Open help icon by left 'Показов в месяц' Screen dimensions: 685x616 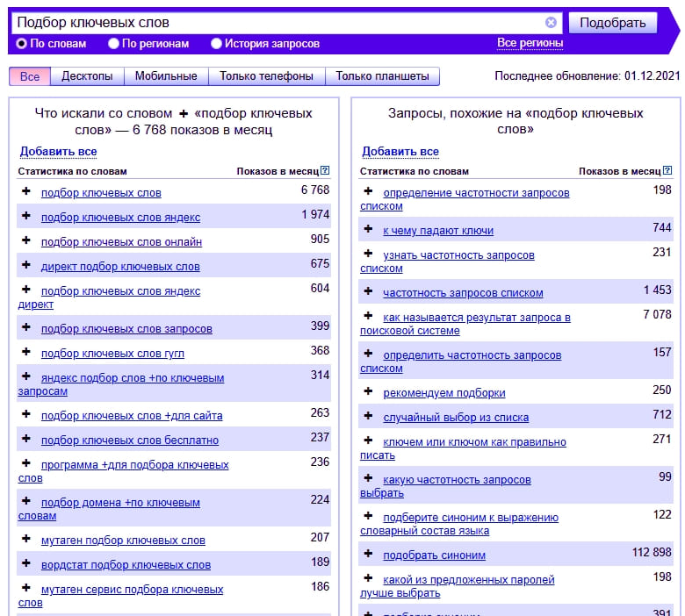pyautogui.click(x=325, y=171)
